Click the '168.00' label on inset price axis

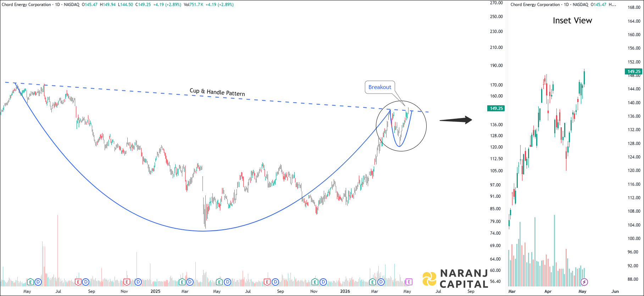coord(634,7)
